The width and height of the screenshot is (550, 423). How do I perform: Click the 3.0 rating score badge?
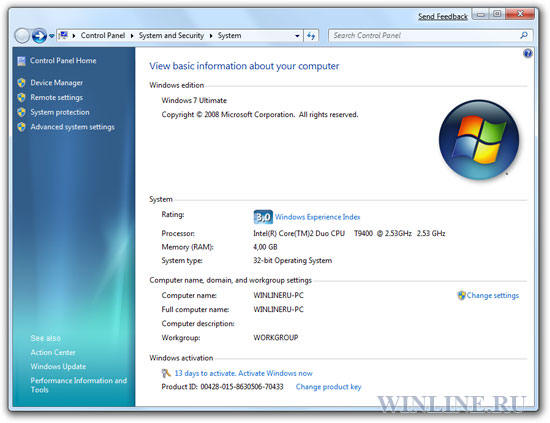click(263, 217)
